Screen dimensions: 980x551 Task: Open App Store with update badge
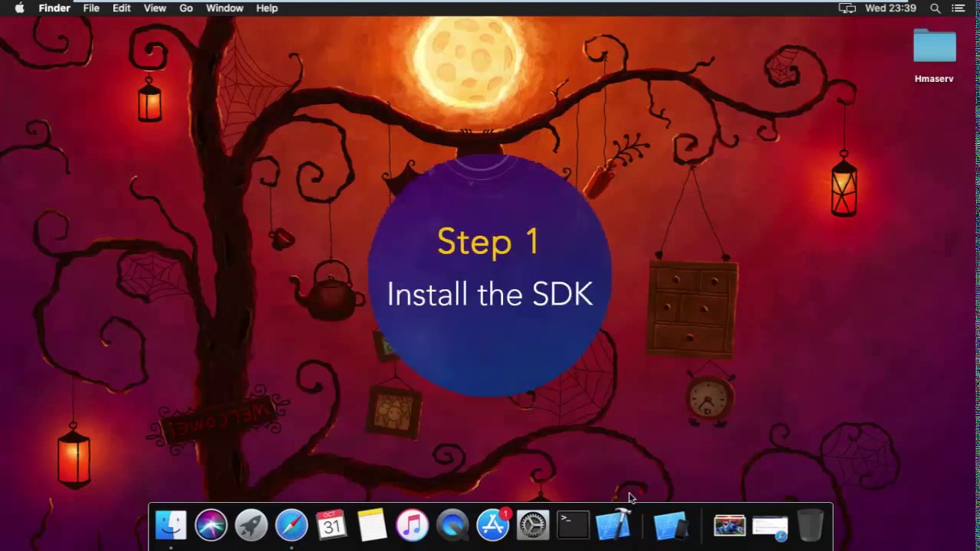(x=492, y=524)
